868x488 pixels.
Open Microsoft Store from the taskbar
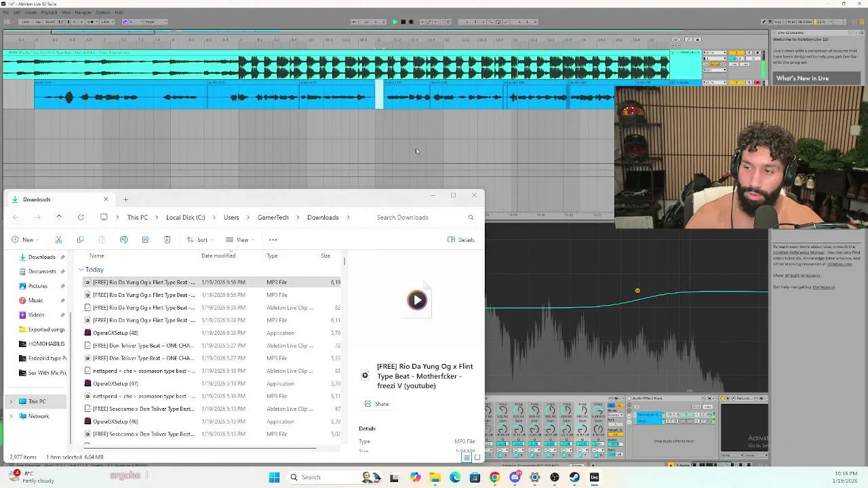click(x=475, y=477)
